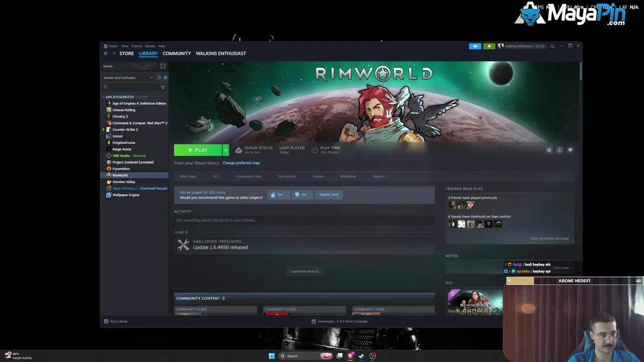Open the Workshop link

348,176
